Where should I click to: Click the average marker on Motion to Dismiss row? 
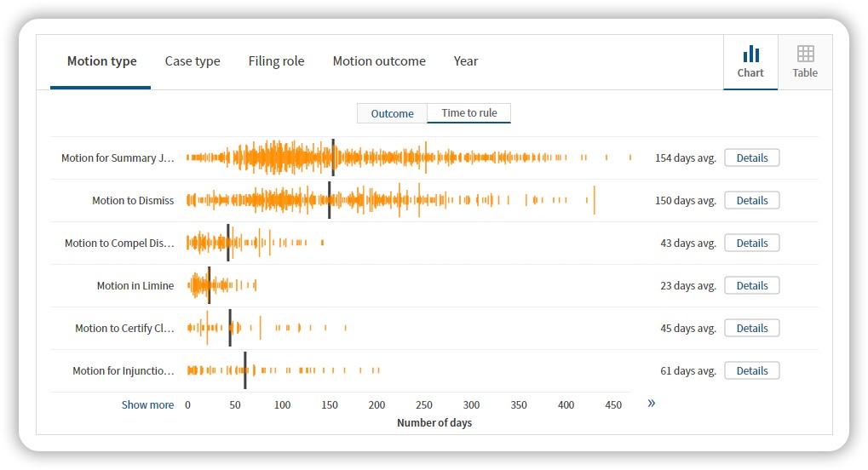tap(330, 200)
